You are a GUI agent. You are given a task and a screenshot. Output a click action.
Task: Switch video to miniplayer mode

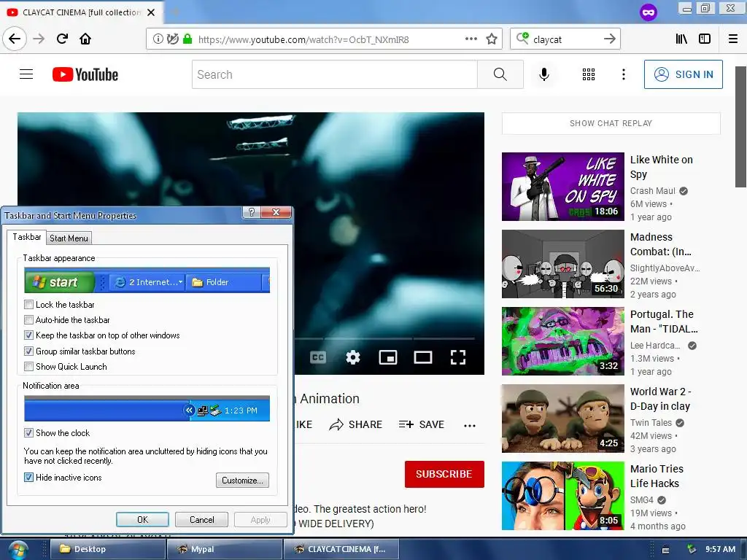pyautogui.click(x=388, y=357)
